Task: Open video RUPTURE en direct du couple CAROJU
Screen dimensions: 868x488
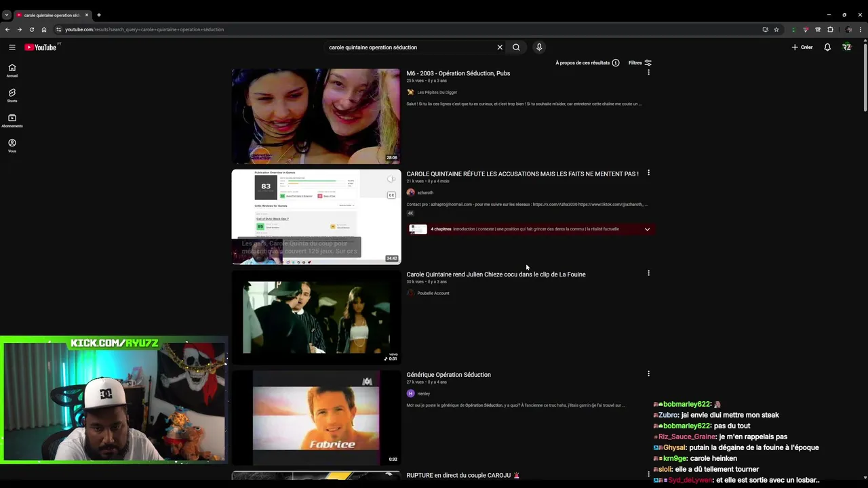Action: point(463,475)
